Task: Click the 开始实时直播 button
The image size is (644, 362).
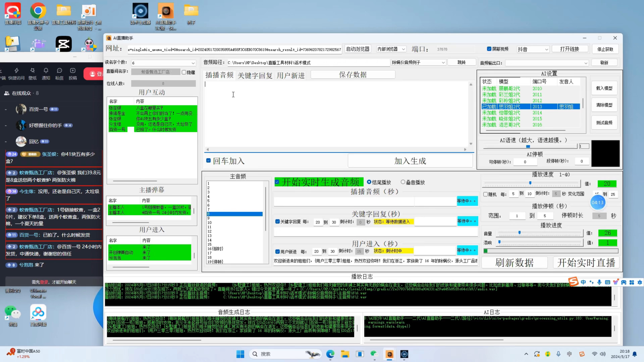Action: coord(586,263)
